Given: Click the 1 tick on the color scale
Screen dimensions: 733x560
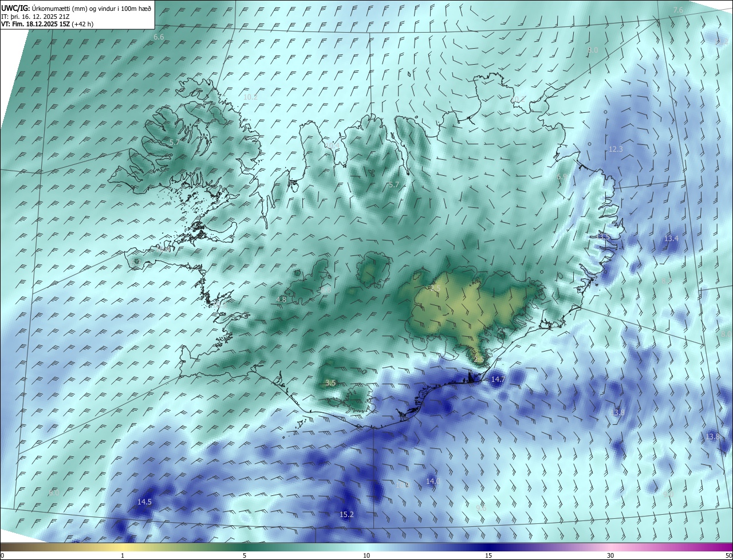Looking at the screenshot, I should click(x=123, y=555).
